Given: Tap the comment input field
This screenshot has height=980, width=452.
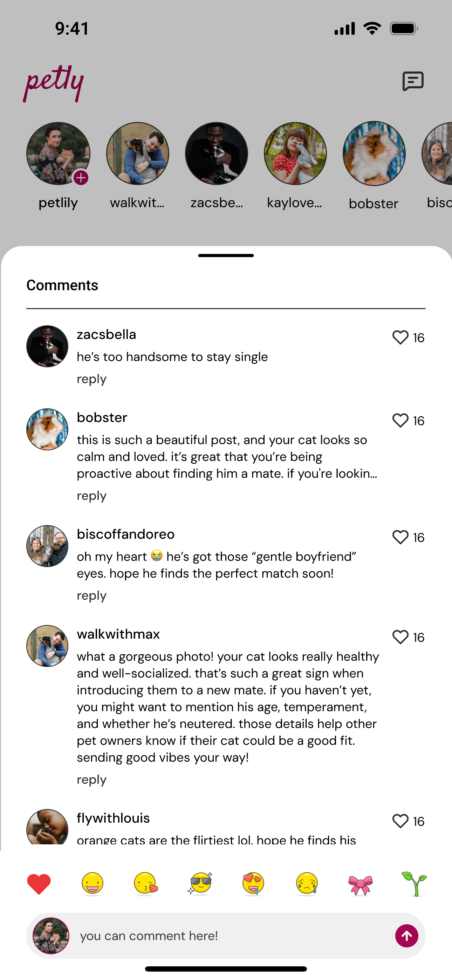Looking at the screenshot, I should tap(190, 935).
